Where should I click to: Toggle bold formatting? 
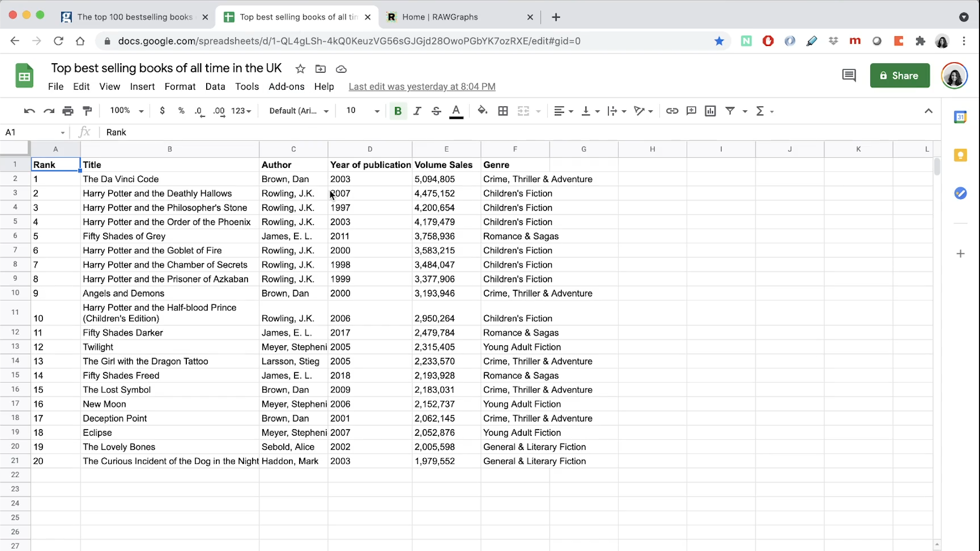tap(398, 111)
